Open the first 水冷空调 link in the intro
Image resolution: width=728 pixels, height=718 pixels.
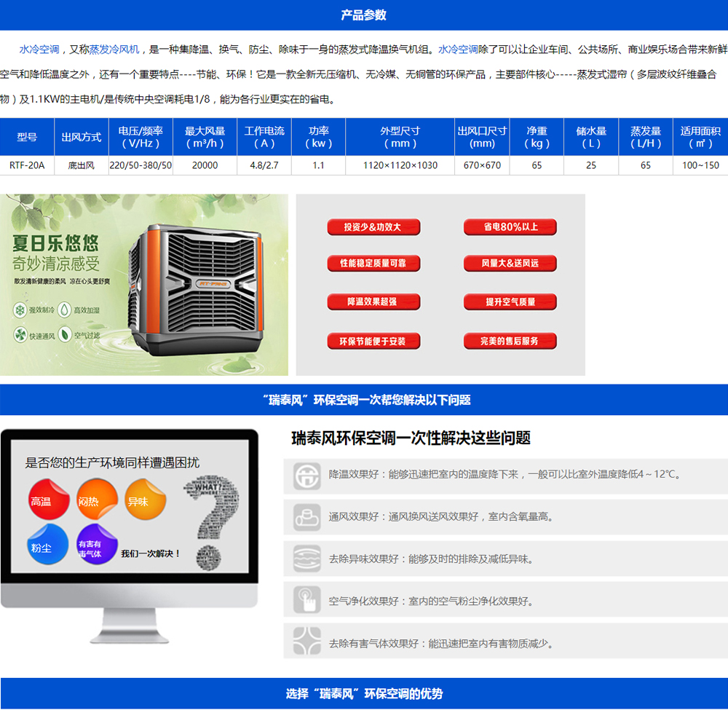pyautogui.click(x=39, y=50)
